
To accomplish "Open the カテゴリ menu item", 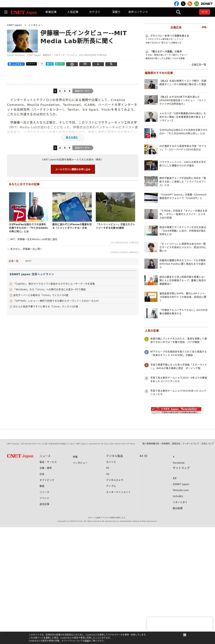I will tap(94, 12).
